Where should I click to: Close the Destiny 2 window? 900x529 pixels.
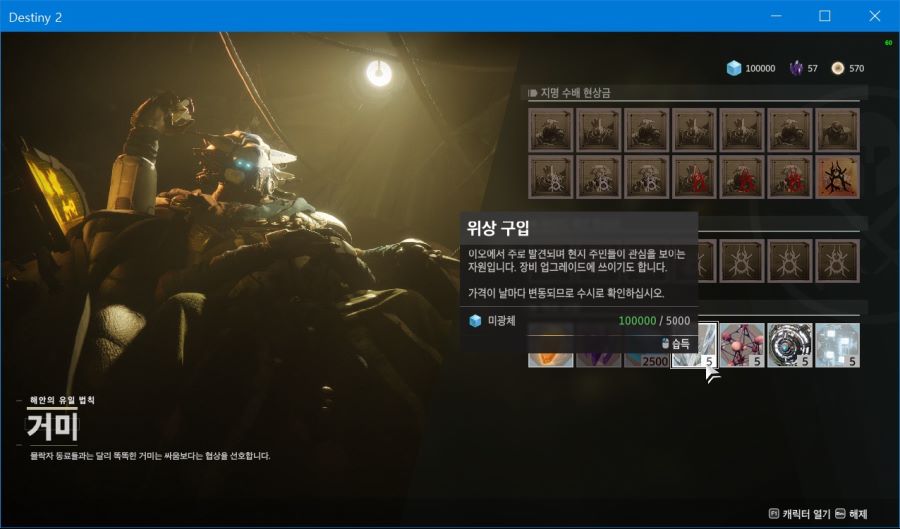[875, 16]
